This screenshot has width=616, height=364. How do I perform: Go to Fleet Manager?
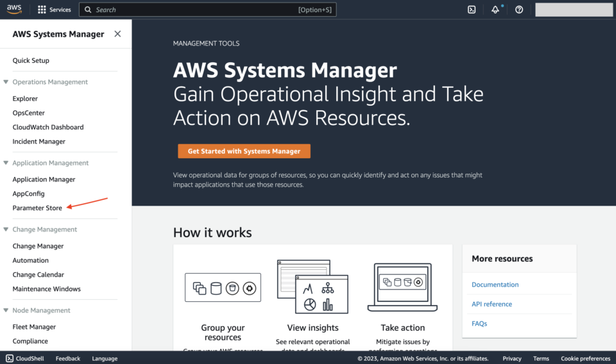[34, 327]
